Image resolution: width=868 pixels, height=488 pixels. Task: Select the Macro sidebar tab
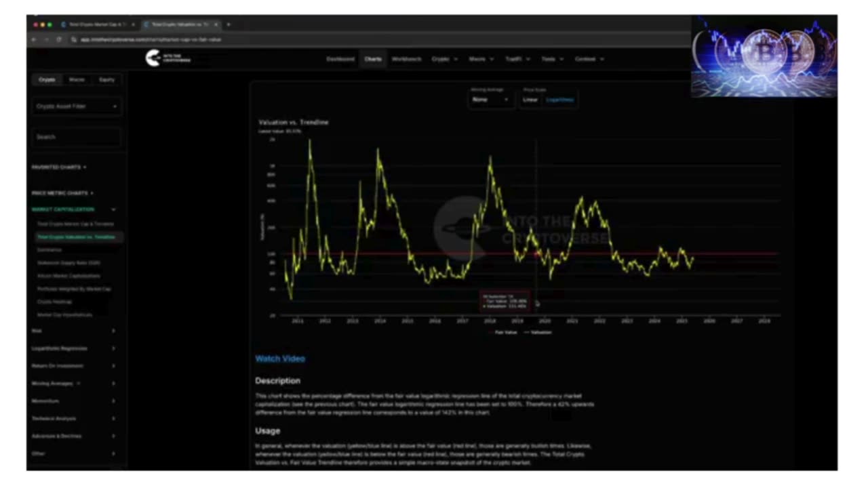click(77, 80)
